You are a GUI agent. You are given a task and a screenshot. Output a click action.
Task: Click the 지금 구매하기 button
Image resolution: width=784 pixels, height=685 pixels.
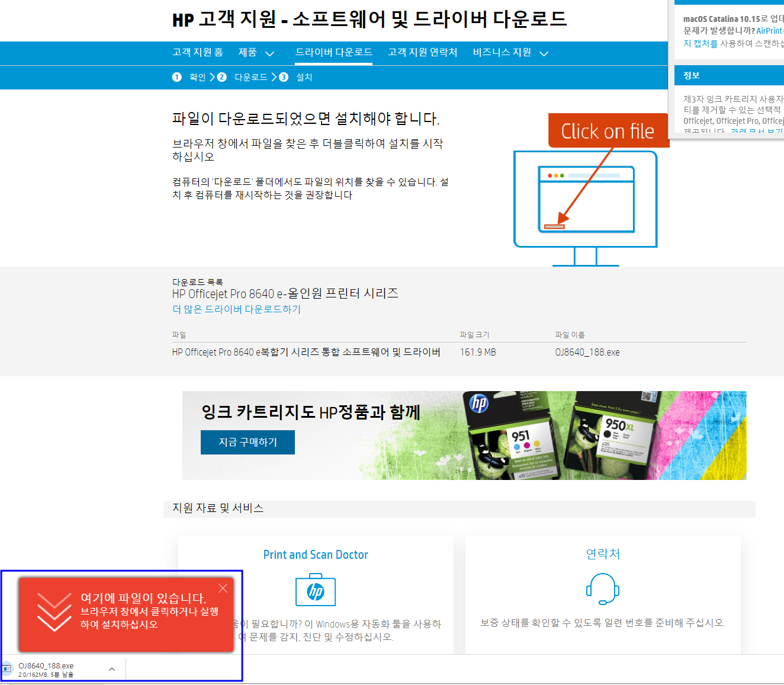click(248, 442)
